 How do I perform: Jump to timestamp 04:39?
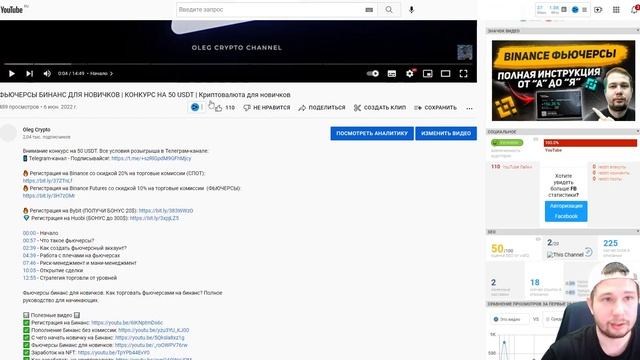tap(29, 256)
